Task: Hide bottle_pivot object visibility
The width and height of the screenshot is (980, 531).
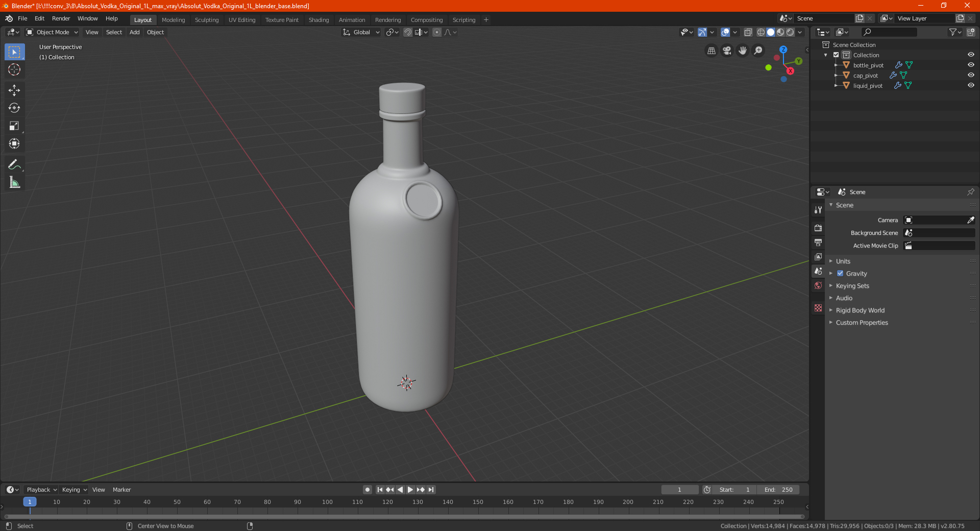Action: coord(970,65)
